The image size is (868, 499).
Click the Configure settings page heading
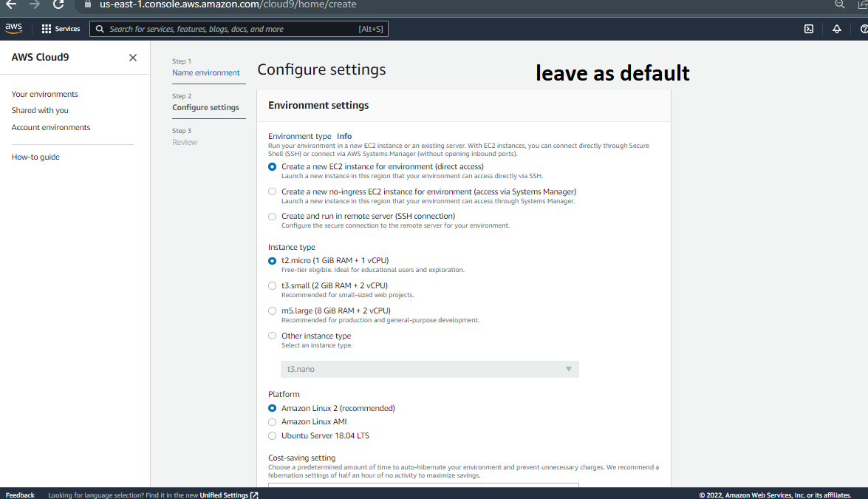point(321,69)
